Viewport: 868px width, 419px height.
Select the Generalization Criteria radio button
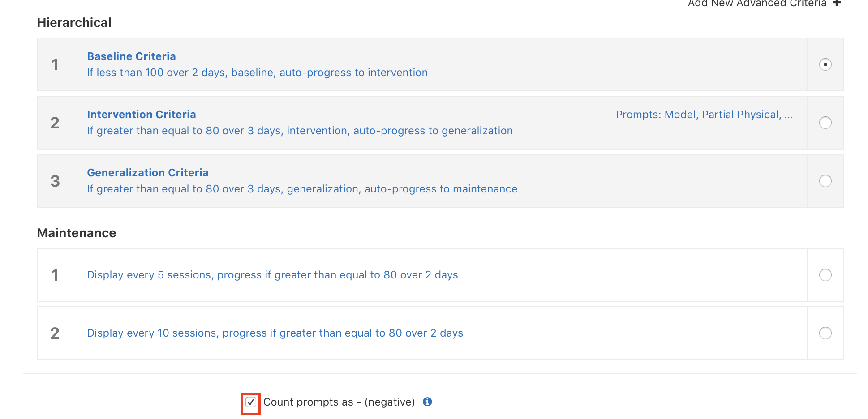tap(825, 181)
